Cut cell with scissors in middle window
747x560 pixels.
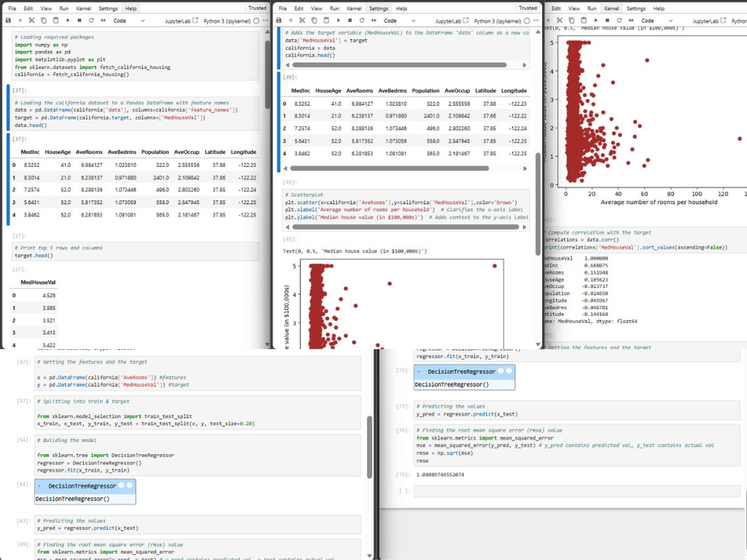pyautogui.click(x=302, y=20)
